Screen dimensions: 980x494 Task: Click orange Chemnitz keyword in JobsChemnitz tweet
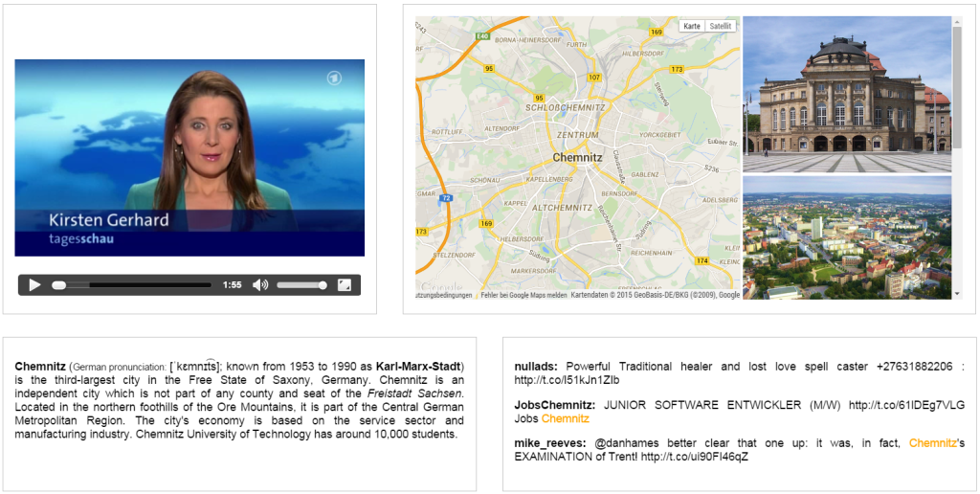(565, 418)
